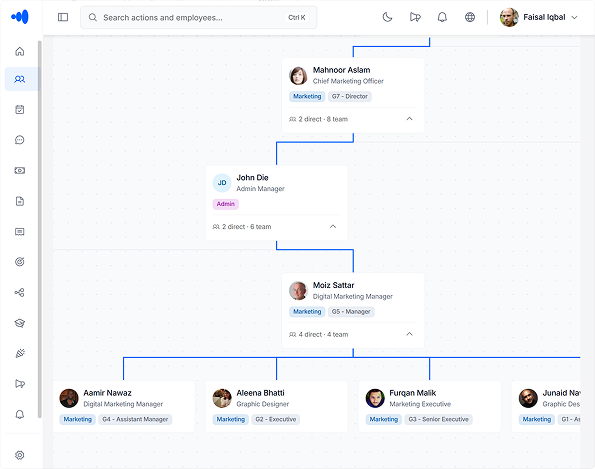The height and width of the screenshot is (469, 595).
Task: Select the Aleena Bhatti name
Action: point(260,393)
